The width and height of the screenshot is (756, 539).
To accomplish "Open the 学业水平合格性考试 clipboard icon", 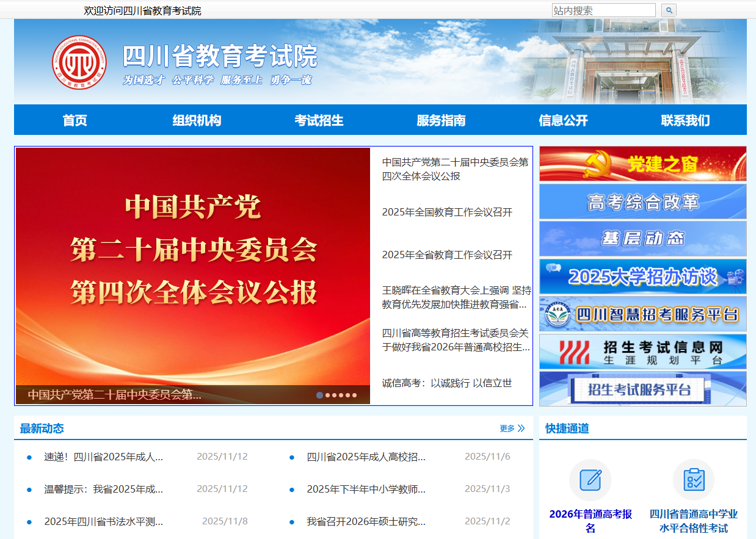I will [693, 480].
